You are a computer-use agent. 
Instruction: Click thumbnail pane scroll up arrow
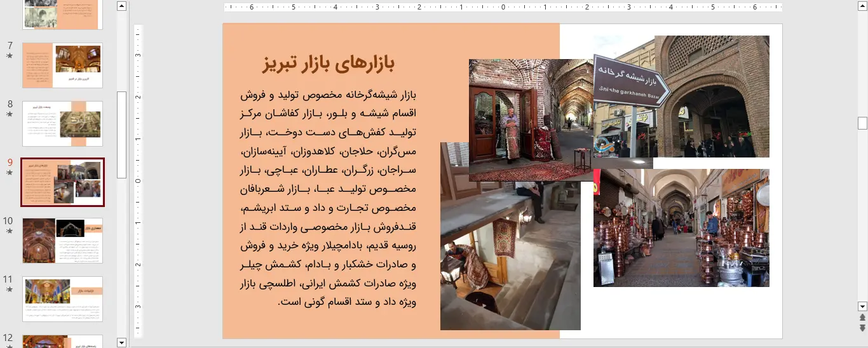[x=122, y=6]
